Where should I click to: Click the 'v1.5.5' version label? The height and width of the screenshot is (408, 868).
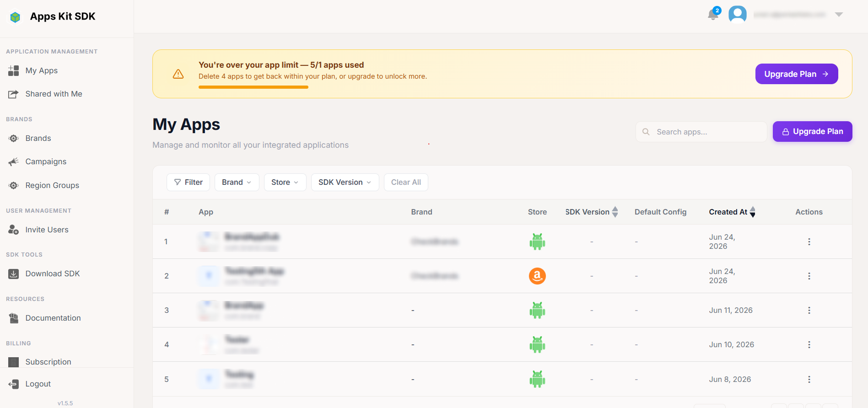pos(65,403)
